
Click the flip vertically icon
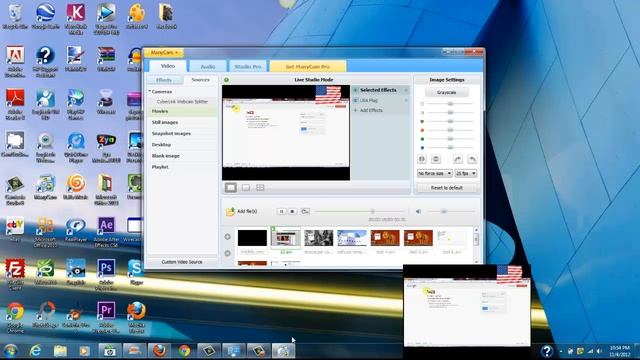(x=436, y=159)
